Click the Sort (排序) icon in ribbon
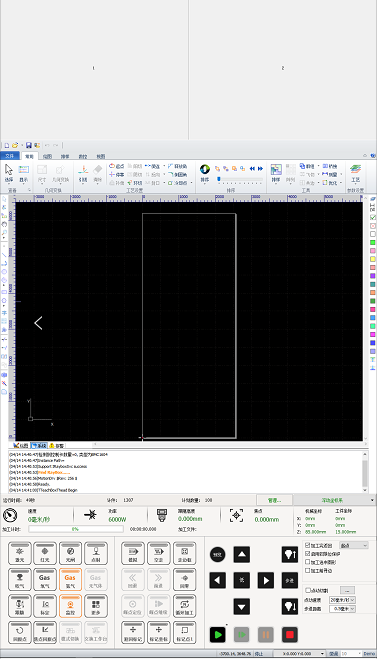The height and width of the screenshot is (659, 377). click(205, 173)
